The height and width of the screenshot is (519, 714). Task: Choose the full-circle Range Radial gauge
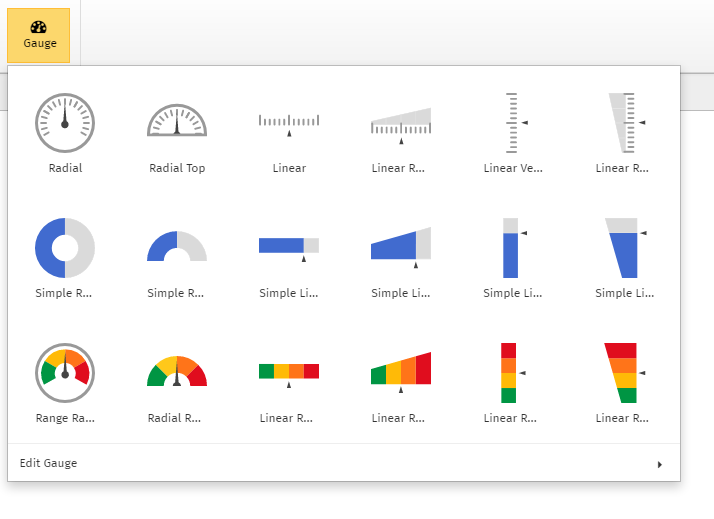[x=65, y=372]
